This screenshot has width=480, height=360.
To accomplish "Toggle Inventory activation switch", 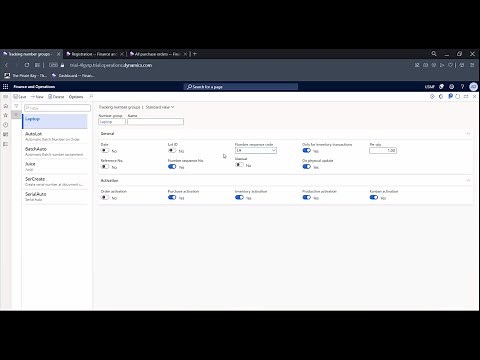I will tap(239, 197).
